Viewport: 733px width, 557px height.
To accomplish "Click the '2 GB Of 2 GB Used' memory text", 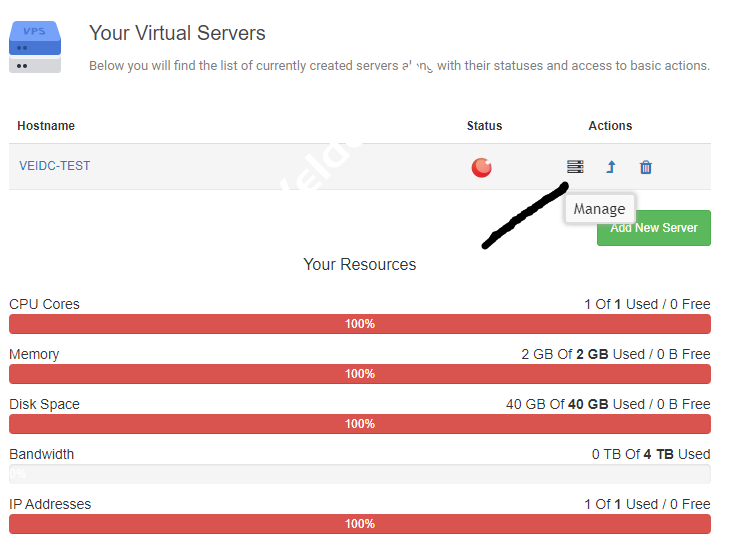I will [x=615, y=354].
